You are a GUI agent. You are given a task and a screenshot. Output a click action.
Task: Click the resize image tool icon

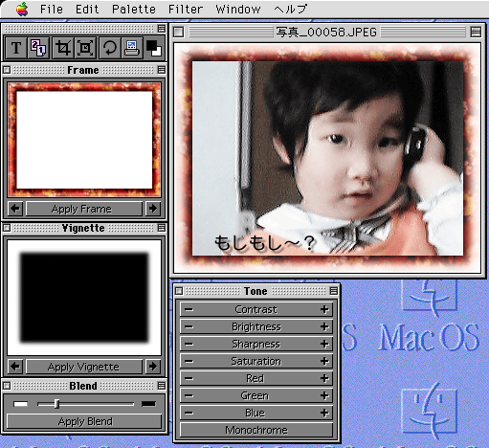pyautogui.click(x=85, y=48)
